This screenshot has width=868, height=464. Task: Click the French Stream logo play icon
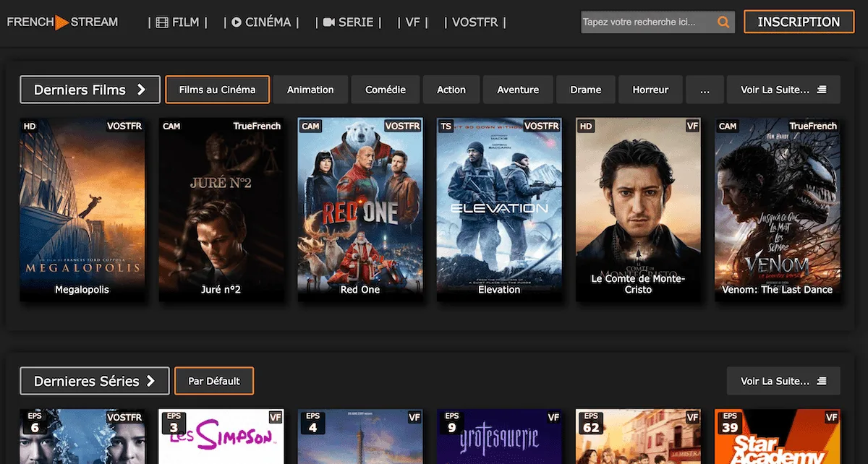click(x=62, y=22)
